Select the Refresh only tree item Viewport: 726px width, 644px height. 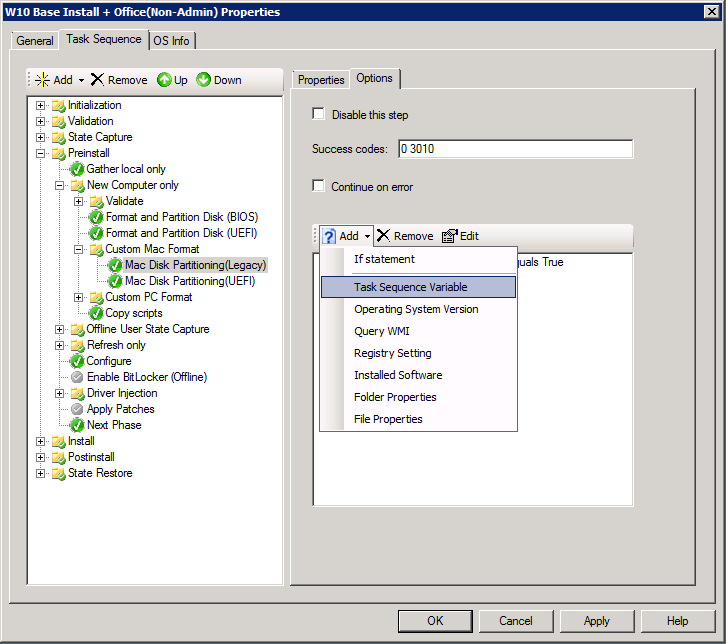(x=116, y=345)
